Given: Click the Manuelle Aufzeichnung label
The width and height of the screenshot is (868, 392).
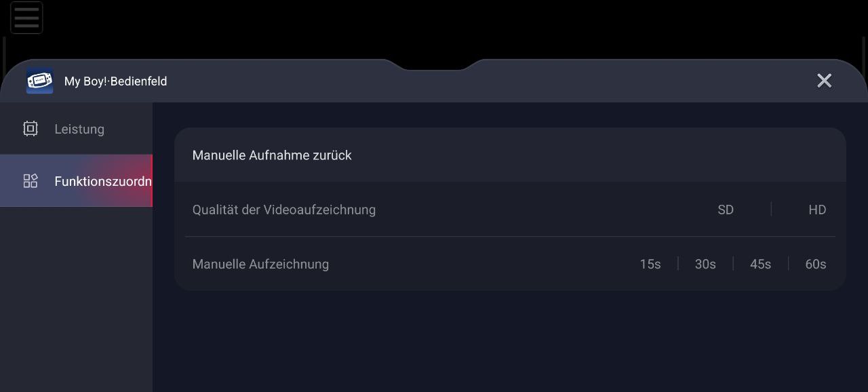Looking at the screenshot, I should click(260, 264).
